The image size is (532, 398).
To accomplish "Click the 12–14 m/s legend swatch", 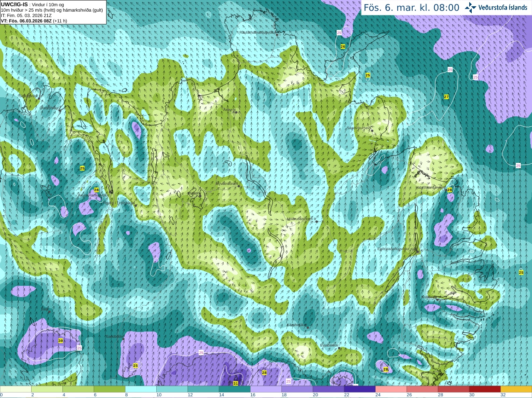I will [x=203, y=389].
